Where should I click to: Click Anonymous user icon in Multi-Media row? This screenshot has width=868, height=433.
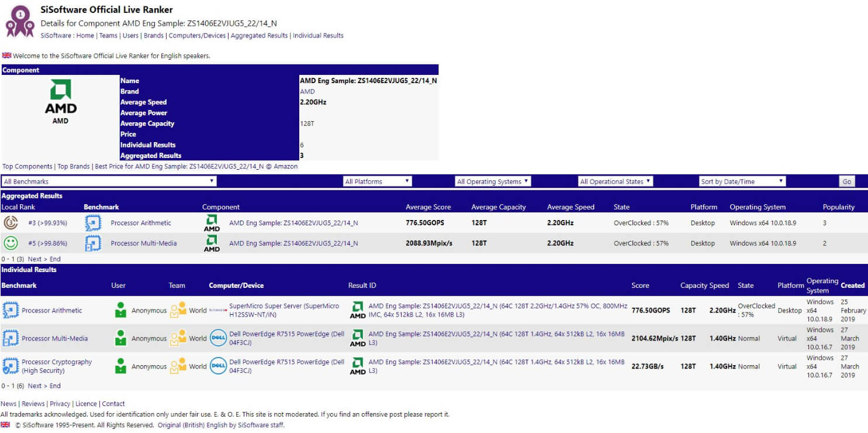point(120,338)
